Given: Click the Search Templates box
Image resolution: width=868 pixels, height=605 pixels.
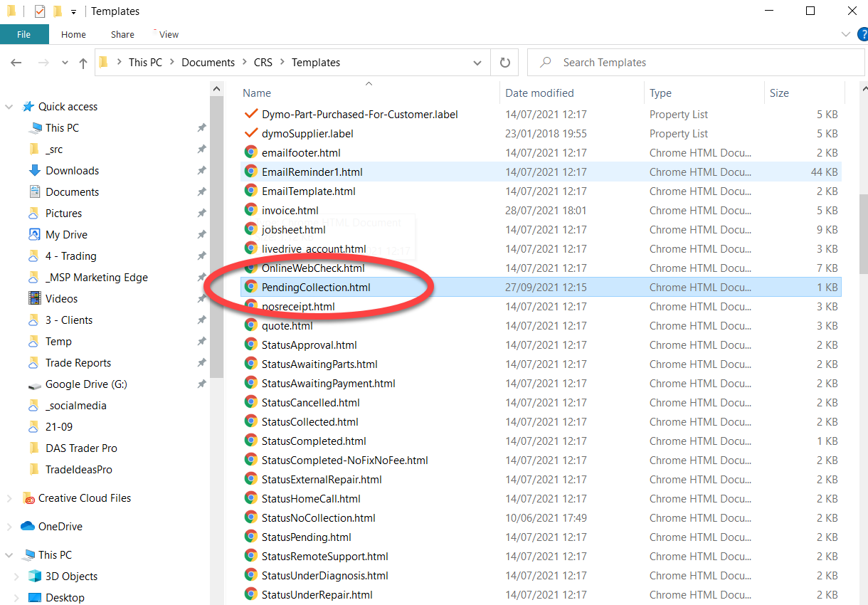Looking at the screenshot, I should (x=696, y=63).
